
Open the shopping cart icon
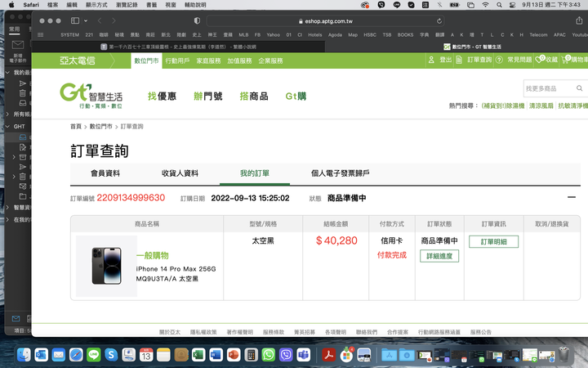pos(565,60)
